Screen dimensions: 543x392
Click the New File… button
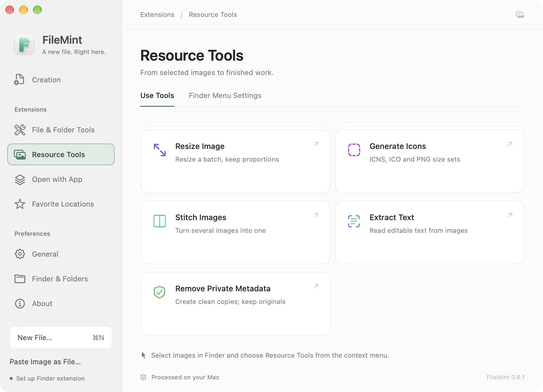click(61, 337)
